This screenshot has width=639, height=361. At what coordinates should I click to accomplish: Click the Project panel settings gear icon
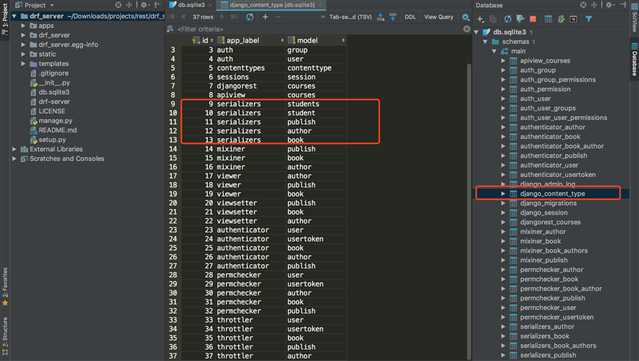point(144,5)
